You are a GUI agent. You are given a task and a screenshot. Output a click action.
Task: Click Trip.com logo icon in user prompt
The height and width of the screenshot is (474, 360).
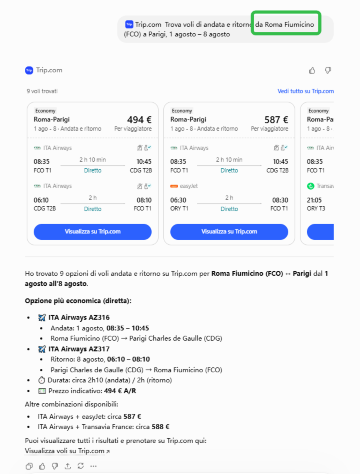(129, 24)
